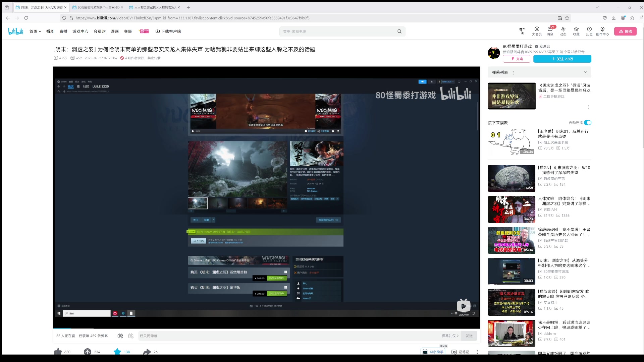
Task: Open 从源头分析制作人 video title
Action: pos(564,263)
